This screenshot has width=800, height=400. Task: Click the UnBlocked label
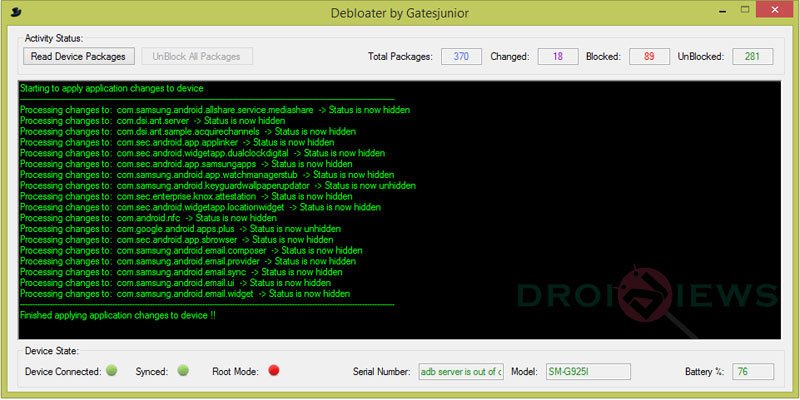701,57
